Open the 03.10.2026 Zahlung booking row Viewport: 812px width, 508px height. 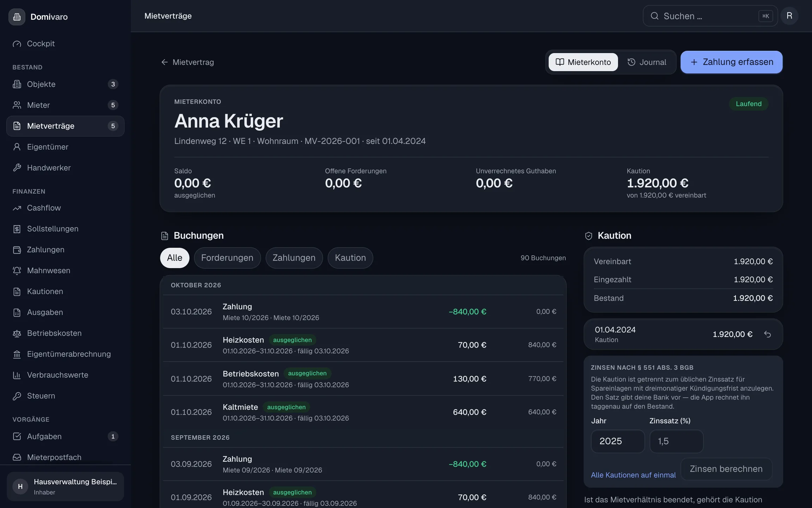pos(363,312)
